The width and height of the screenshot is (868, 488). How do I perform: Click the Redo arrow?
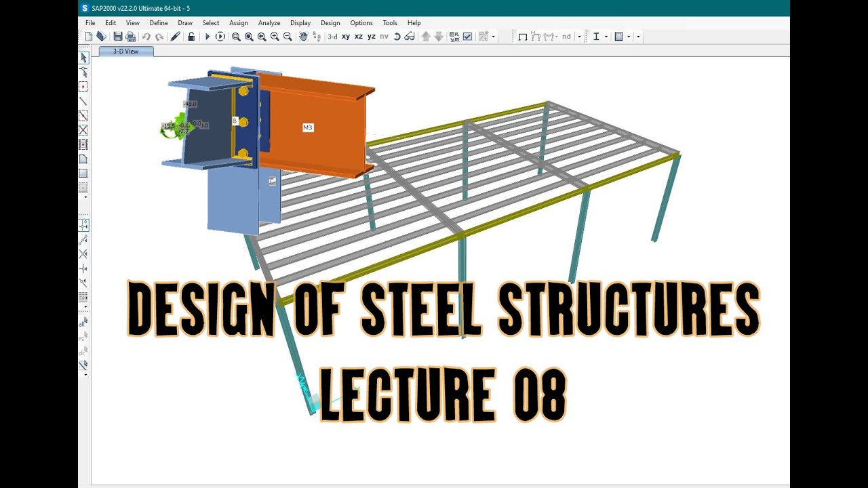click(x=159, y=37)
